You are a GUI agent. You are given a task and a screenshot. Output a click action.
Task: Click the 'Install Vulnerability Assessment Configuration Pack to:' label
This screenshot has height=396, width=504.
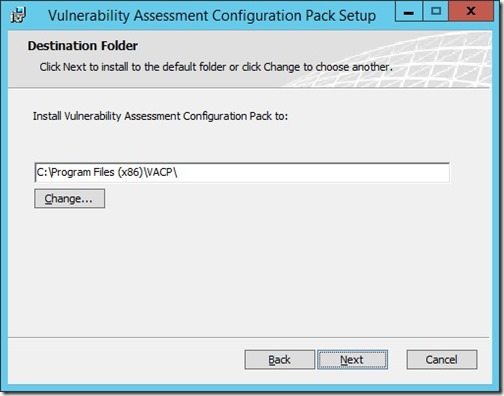[160, 116]
